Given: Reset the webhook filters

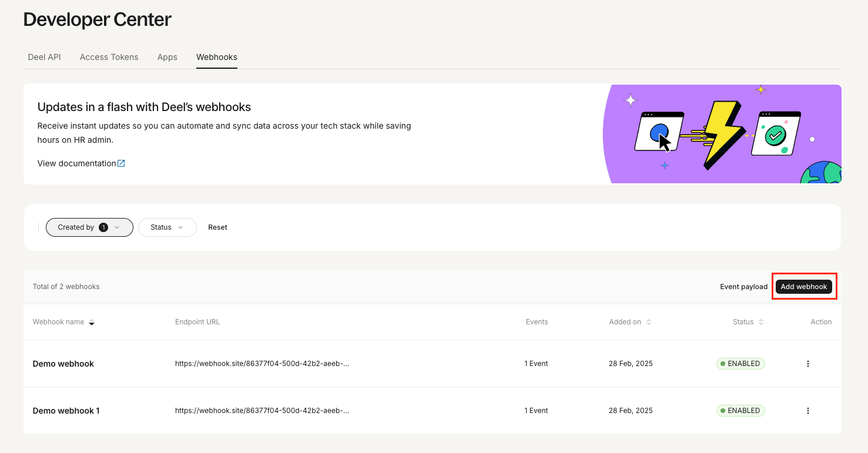Looking at the screenshot, I should coord(217,227).
